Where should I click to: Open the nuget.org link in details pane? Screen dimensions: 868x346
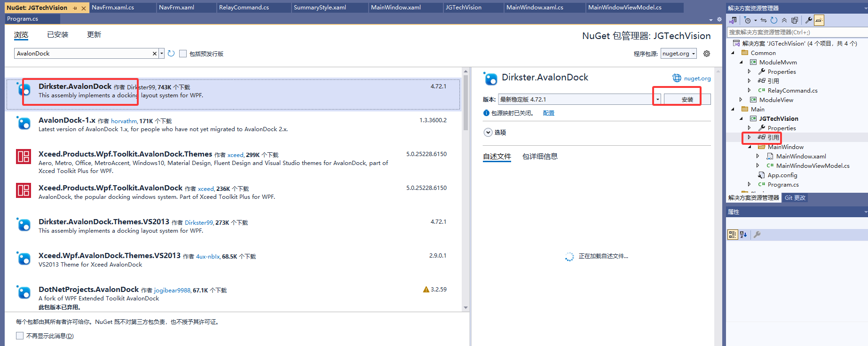pos(697,79)
